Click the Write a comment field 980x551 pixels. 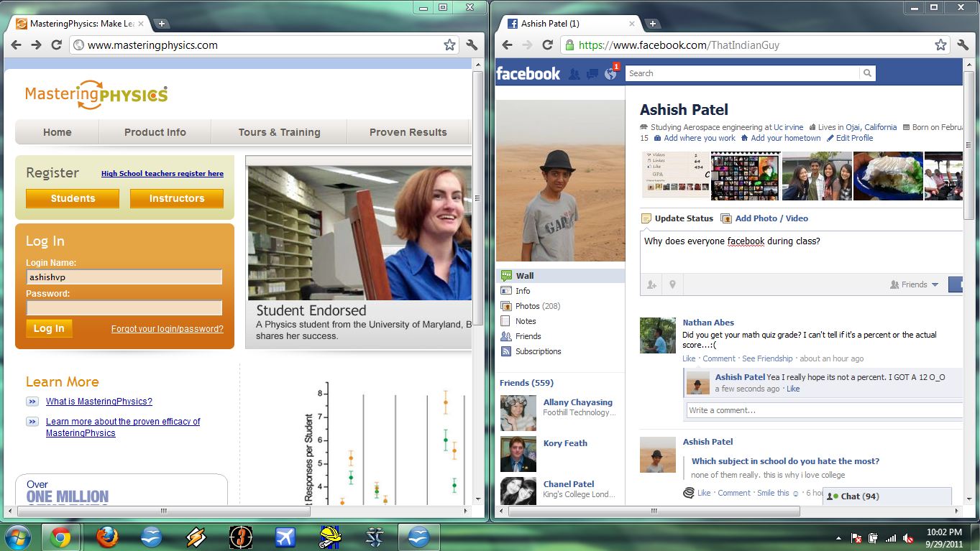[x=825, y=410]
